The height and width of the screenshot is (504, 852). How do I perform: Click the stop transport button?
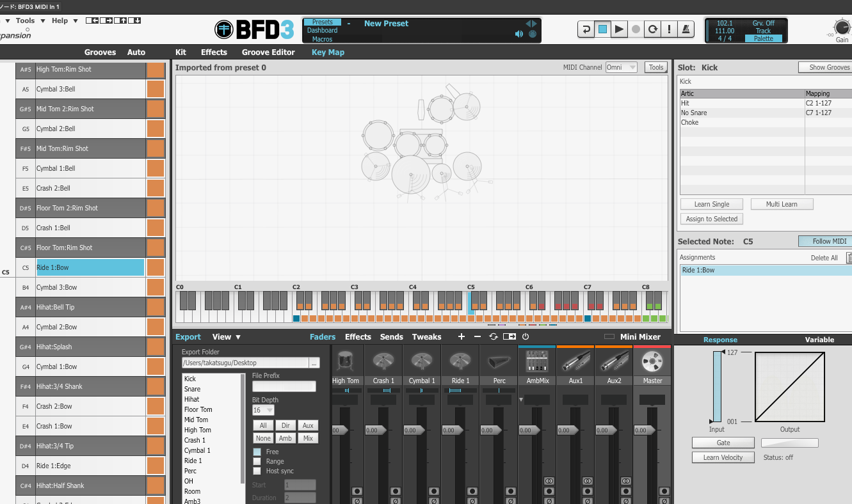(602, 29)
